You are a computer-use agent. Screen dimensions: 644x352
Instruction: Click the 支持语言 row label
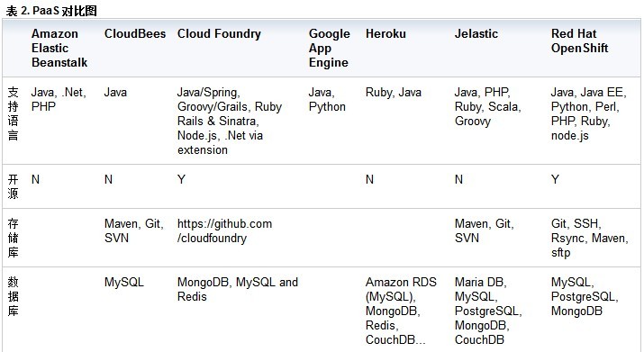14,113
